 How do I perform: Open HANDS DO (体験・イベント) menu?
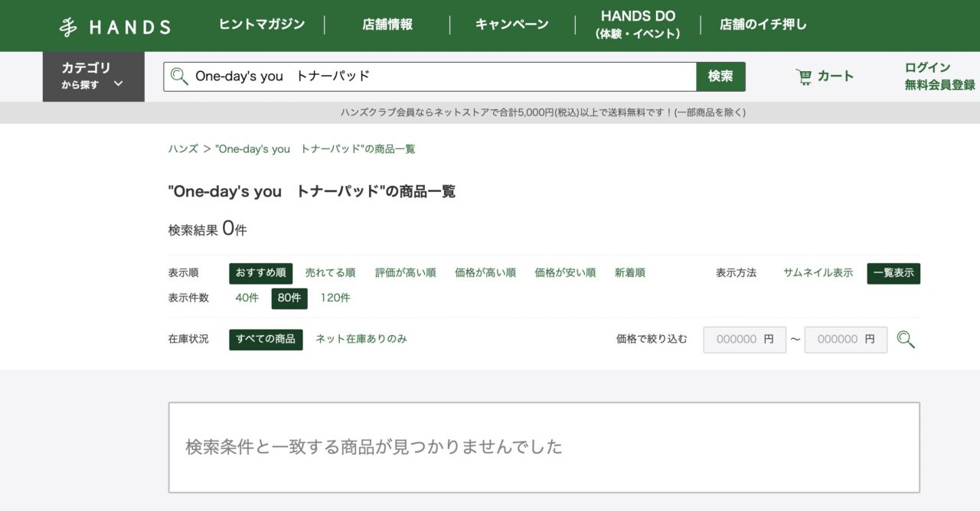tap(638, 25)
